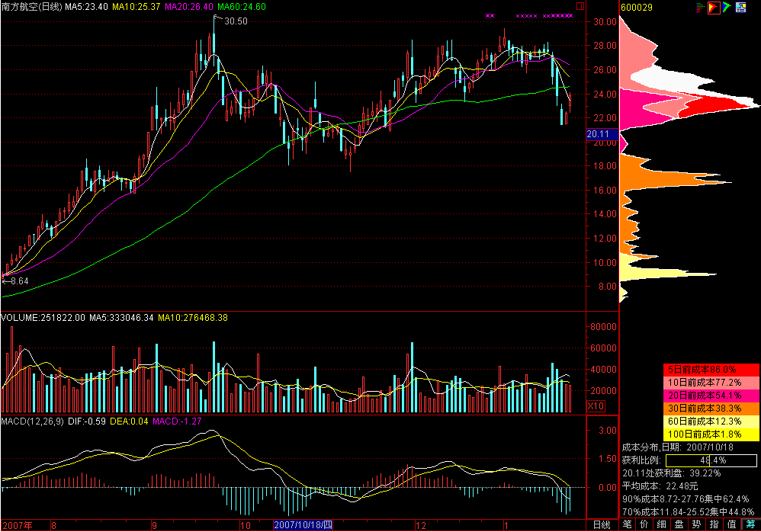Click the 70%成本11.84-25.52集中44.8% line
This screenshot has height=532, width=761.
[689, 511]
